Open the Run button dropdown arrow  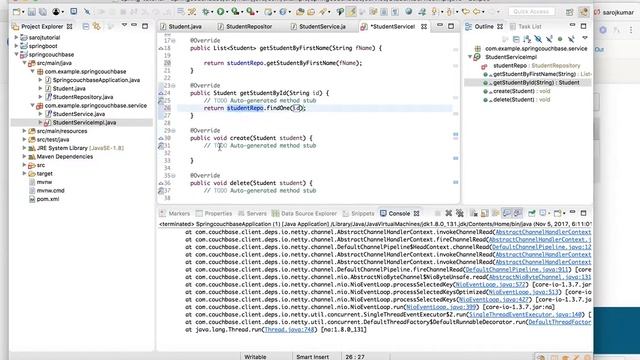coord(227,12)
